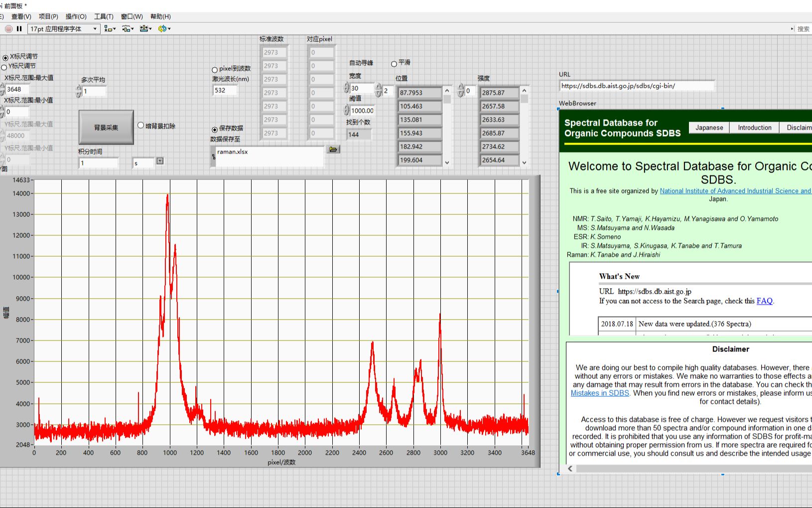Image resolution: width=812 pixels, height=508 pixels.
Task: Click the 阈值 stepper beside 1000.00
Action: click(347, 110)
